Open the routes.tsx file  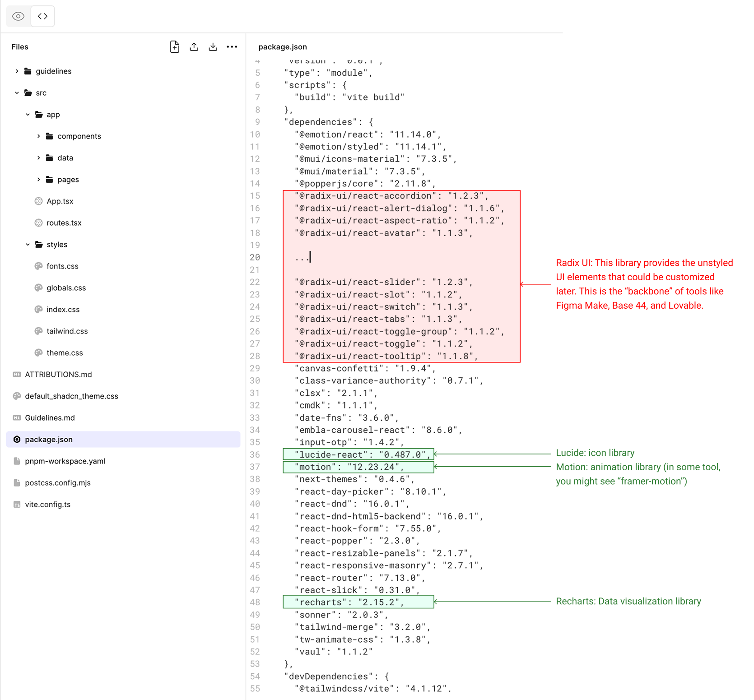pos(64,223)
